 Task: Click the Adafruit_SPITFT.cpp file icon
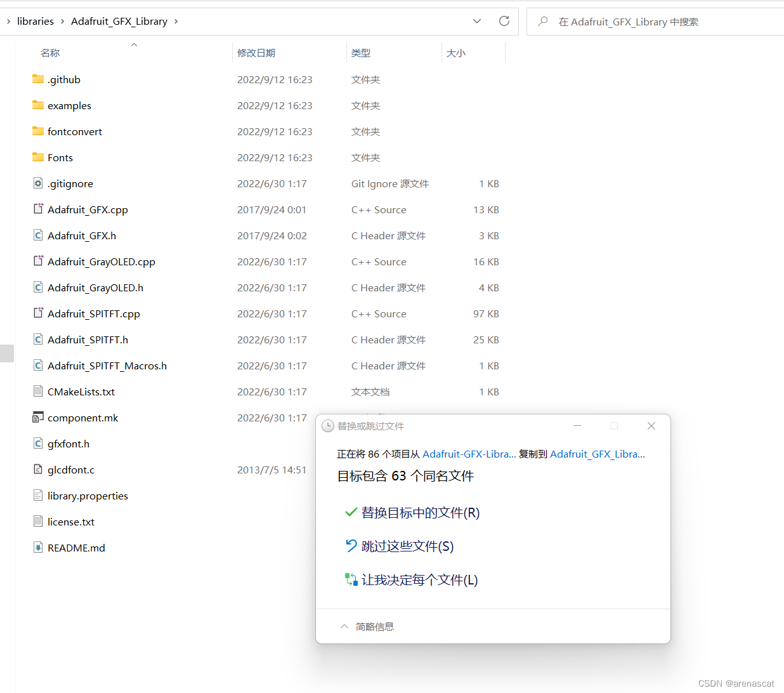click(x=38, y=313)
